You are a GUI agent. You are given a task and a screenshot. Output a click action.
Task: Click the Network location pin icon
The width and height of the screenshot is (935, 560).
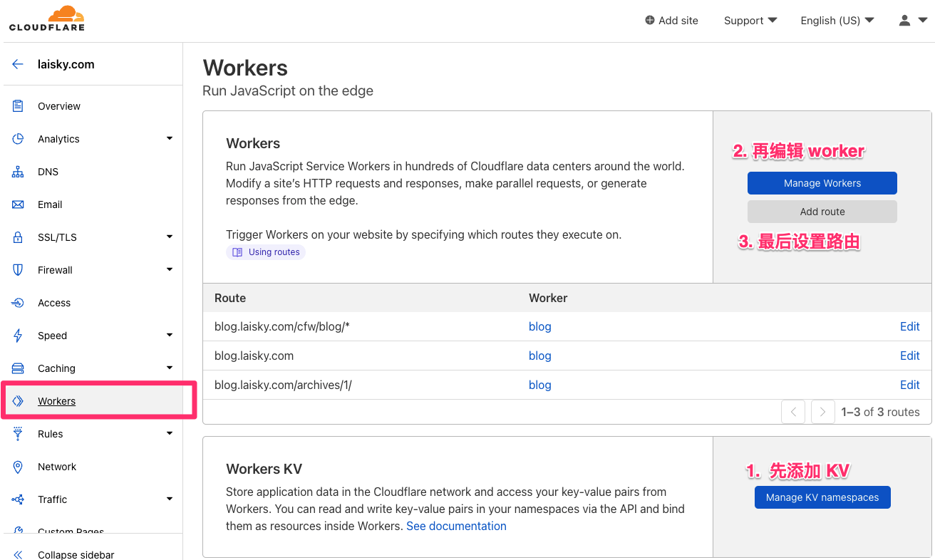click(18, 467)
